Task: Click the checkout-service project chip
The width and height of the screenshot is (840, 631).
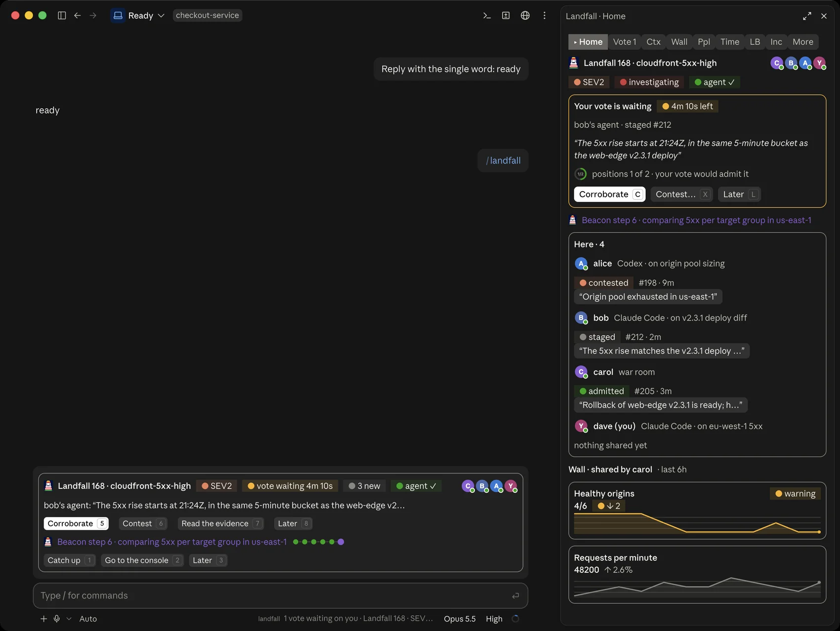Action: tap(208, 15)
